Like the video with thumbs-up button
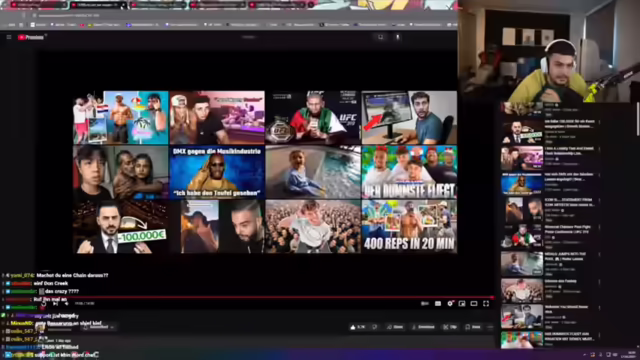640x360 pixels. pyautogui.click(x=358, y=327)
